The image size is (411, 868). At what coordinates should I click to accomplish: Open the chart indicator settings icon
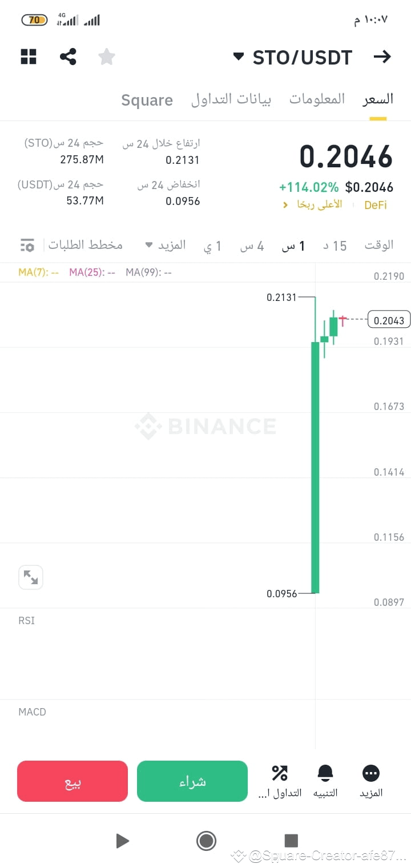pyautogui.click(x=26, y=244)
